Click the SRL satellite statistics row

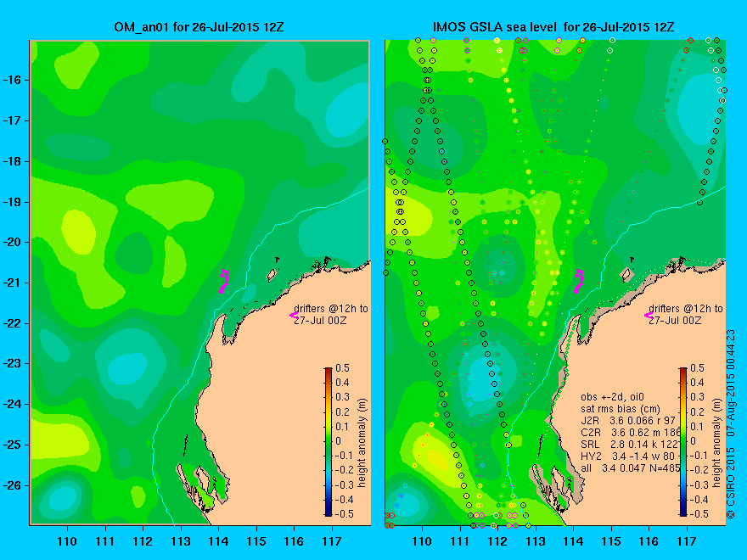629,445
